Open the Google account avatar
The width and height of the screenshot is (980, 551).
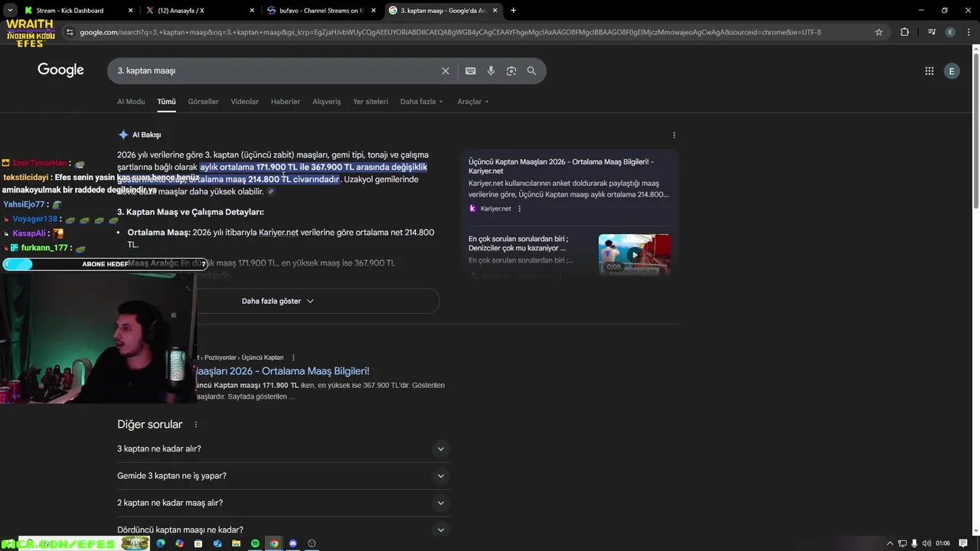(952, 70)
